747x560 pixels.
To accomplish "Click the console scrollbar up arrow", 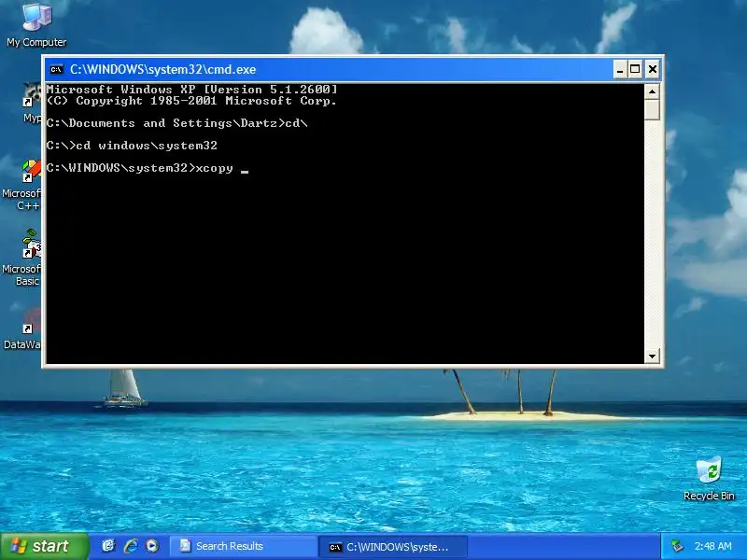I will (652, 91).
